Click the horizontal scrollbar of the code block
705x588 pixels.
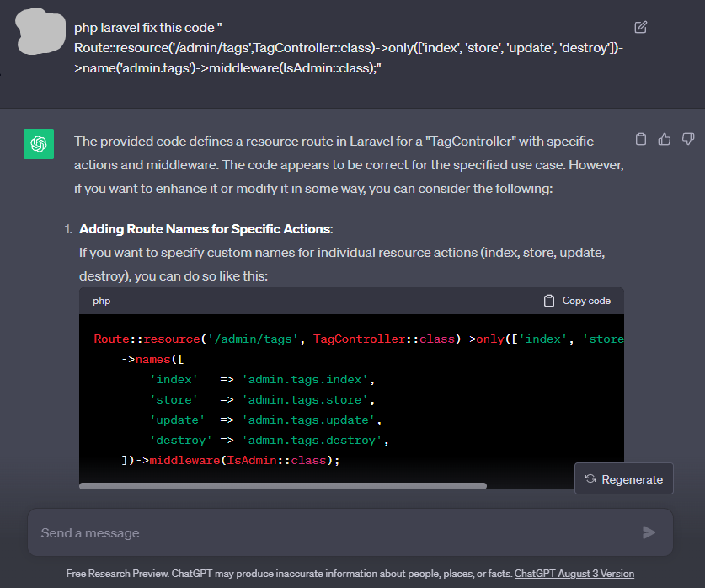283,486
